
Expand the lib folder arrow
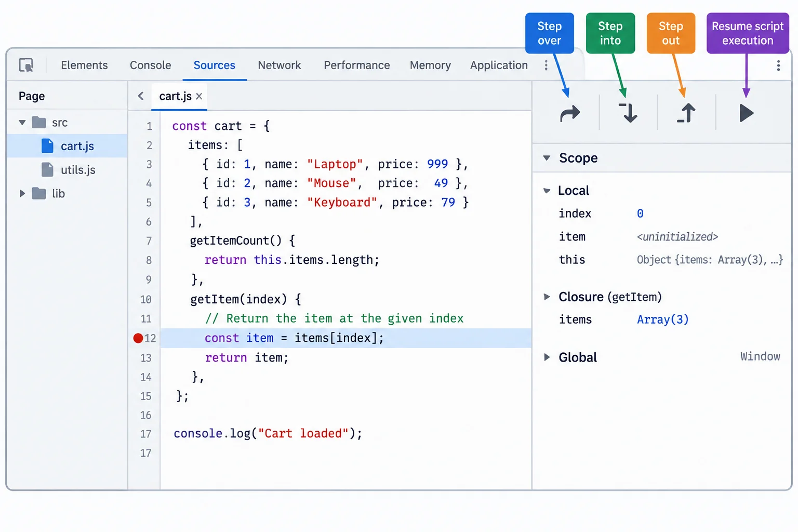pyautogui.click(x=22, y=193)
